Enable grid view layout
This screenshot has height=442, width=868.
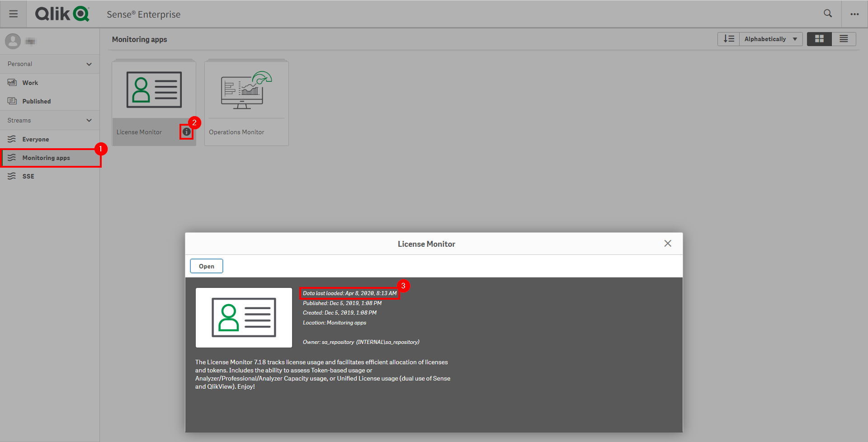819,39
